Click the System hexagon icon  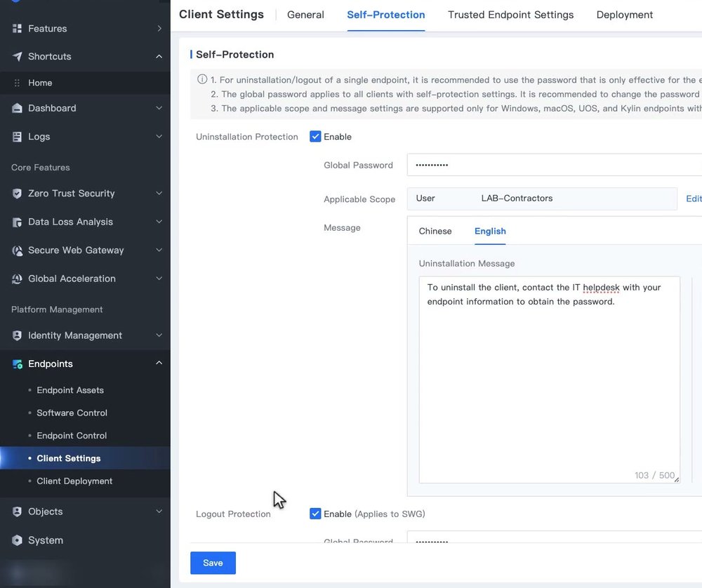pos(17,540)
